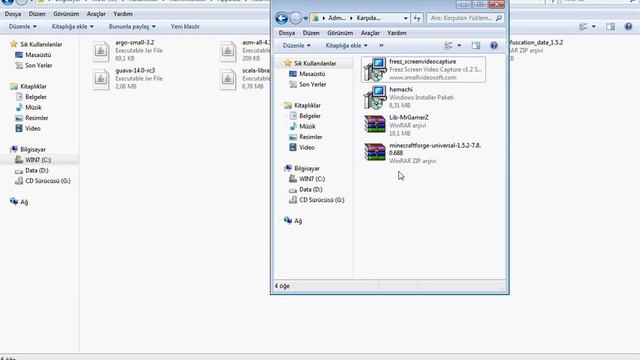Screen dimensions: 640x360
Task: Click Forward arrow in front Explorer window
Action: [296, 18]
